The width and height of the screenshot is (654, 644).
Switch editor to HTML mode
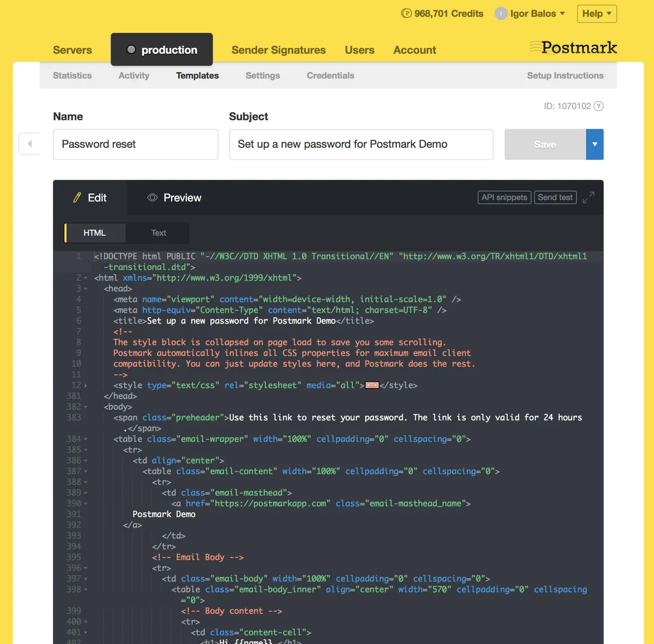(x=95, y=233)
